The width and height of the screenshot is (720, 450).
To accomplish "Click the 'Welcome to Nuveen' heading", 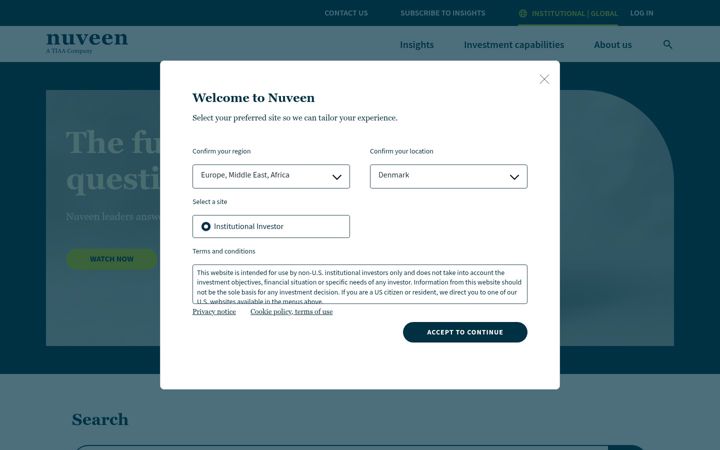I will pos(253,98).
